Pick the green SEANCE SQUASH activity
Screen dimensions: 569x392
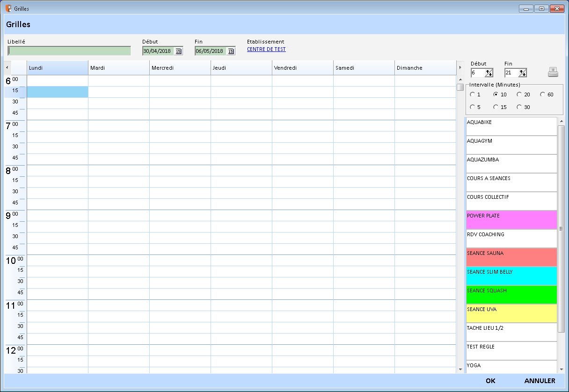[x=511, y=295]
